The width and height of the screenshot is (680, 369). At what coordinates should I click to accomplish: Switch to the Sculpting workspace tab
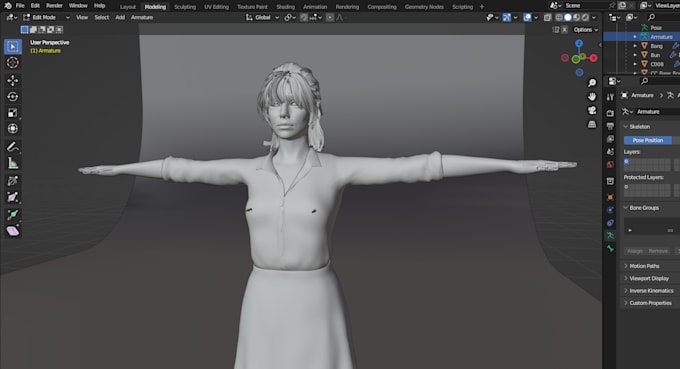(x=185, y=7)
